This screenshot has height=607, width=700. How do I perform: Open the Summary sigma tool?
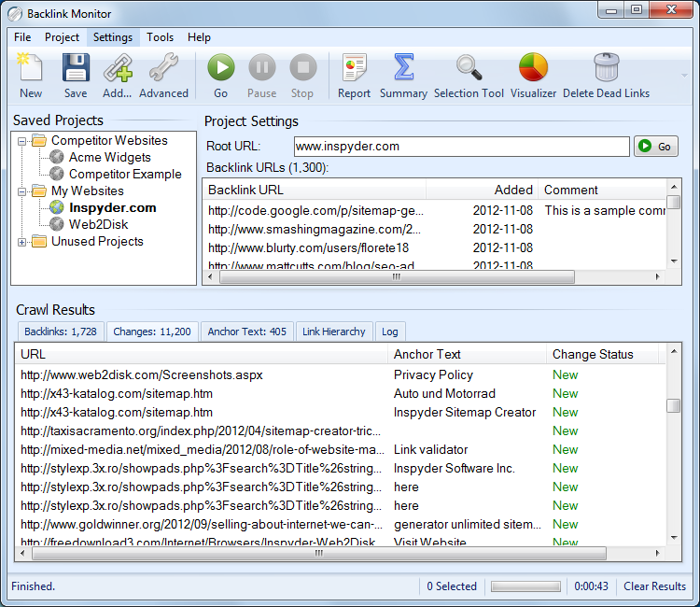point(403,75)
